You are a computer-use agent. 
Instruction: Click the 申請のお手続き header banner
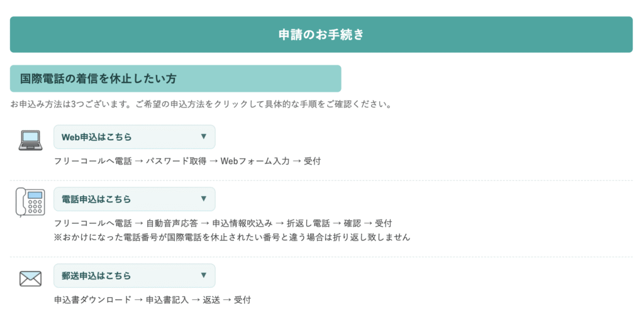(x=321, y=35)
